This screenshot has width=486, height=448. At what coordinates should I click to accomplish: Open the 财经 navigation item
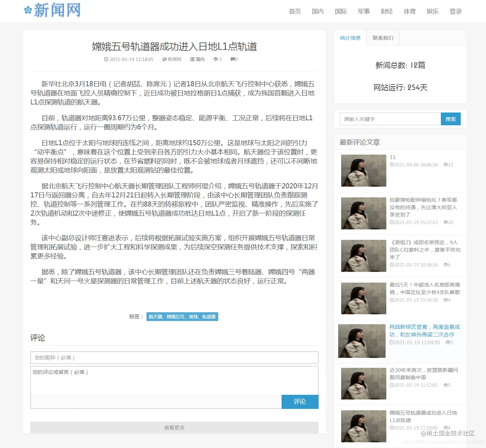coord(387,11)
